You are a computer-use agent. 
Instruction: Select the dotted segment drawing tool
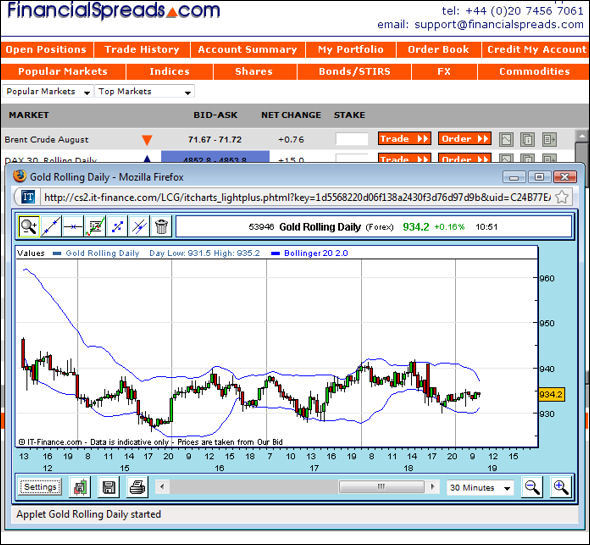(117, 226)
